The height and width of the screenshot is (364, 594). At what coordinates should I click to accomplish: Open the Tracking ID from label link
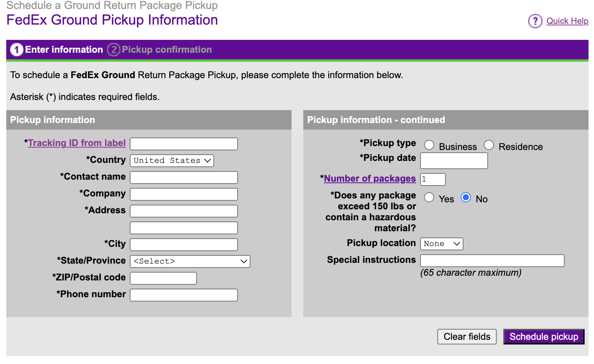[77, 143]
